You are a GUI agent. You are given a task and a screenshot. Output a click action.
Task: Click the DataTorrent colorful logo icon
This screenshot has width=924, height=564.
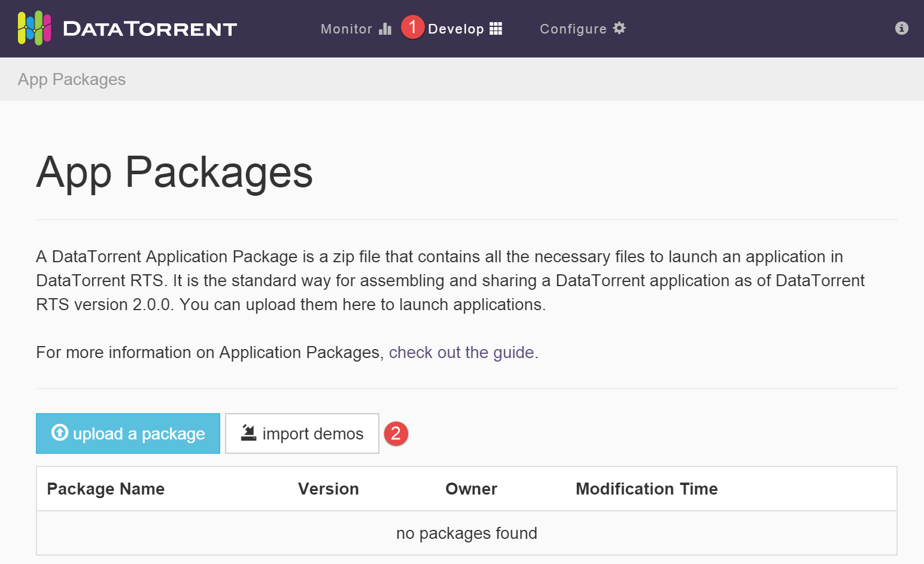(x=34, y=28)
